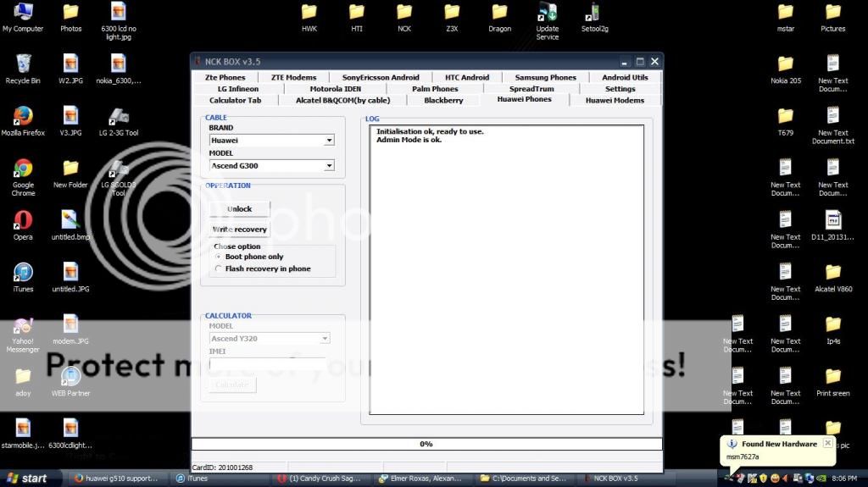Open the Recycle Bin
The height and width of the screenshot is (487, 868).
[x=23, y=64]
